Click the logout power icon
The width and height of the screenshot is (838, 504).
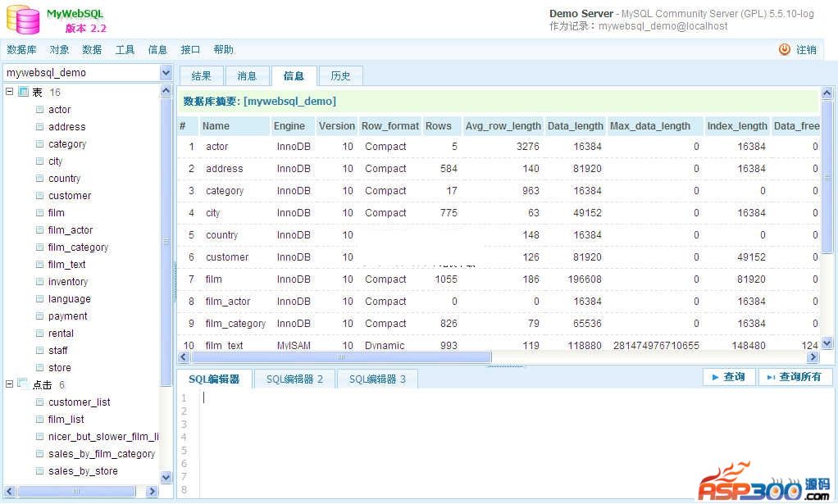pyautogui.click(x=784, y=50)
